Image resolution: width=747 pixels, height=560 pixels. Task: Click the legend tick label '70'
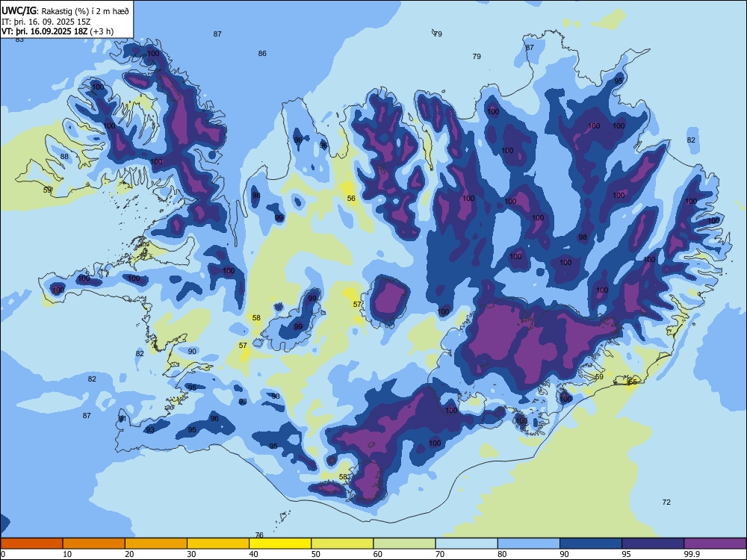pos(440,554)
